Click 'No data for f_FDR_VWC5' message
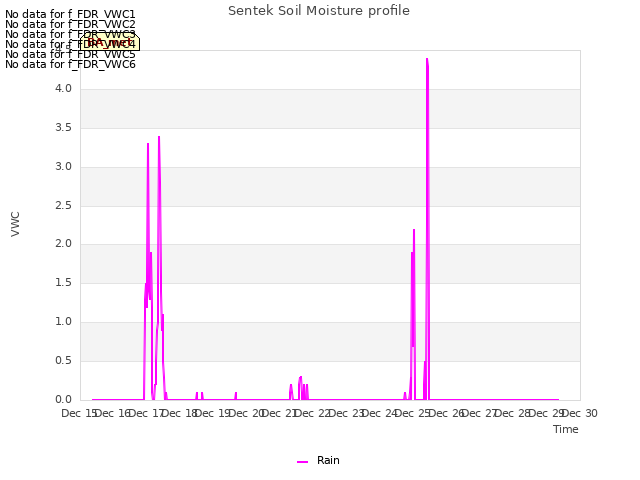This screenshot has width=640, height=480. click(x=70, y=54)
